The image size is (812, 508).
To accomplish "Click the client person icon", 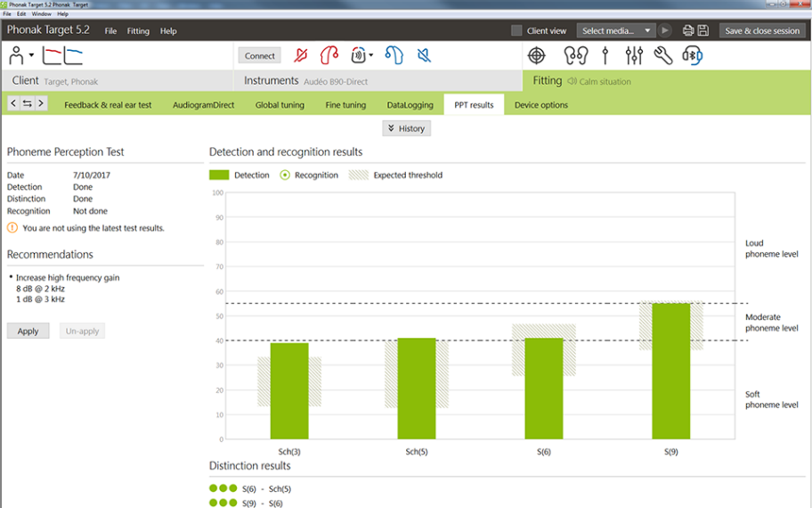I will coord(16,56).
